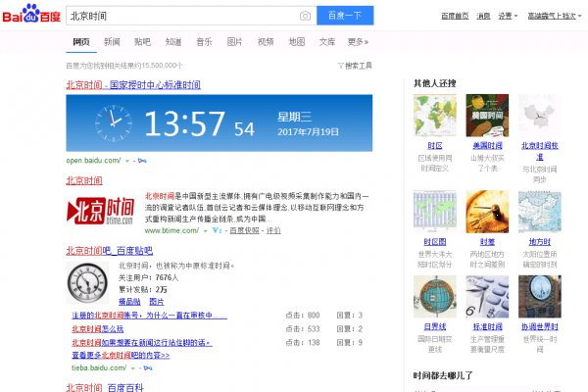
Task: Click 协调世界时 clock tower thumbnail
Action: point(540,296)
